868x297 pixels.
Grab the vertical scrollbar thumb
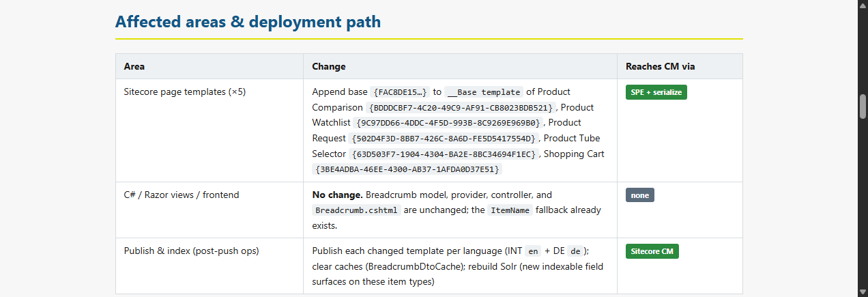pyautogui.click(x=863, y=107)
